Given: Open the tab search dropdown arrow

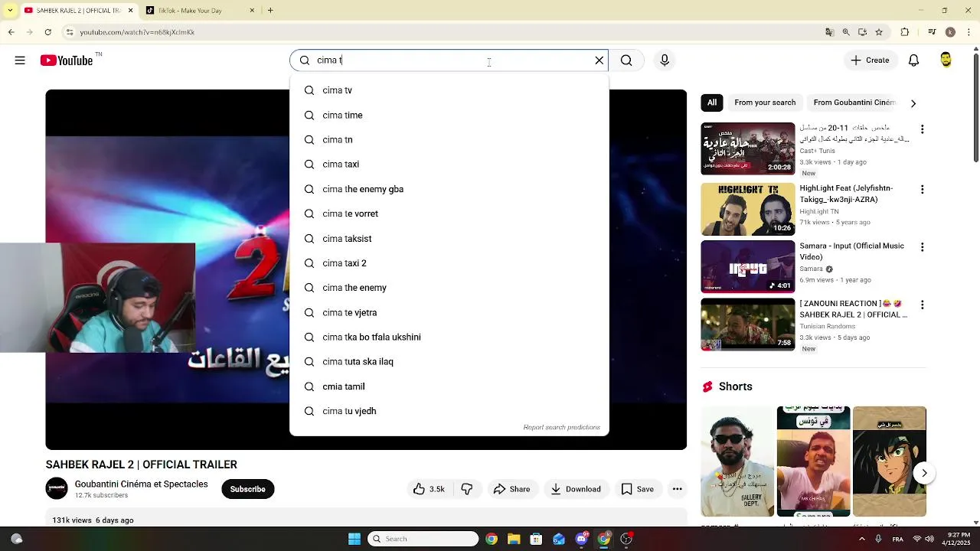Looking at the screenshot, I should (9, 11).
